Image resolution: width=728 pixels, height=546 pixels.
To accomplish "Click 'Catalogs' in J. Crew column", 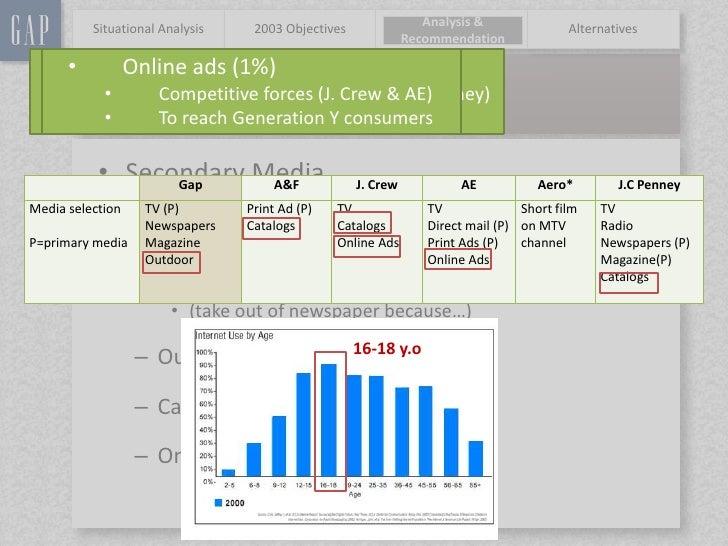I will (x=361, y=226).
